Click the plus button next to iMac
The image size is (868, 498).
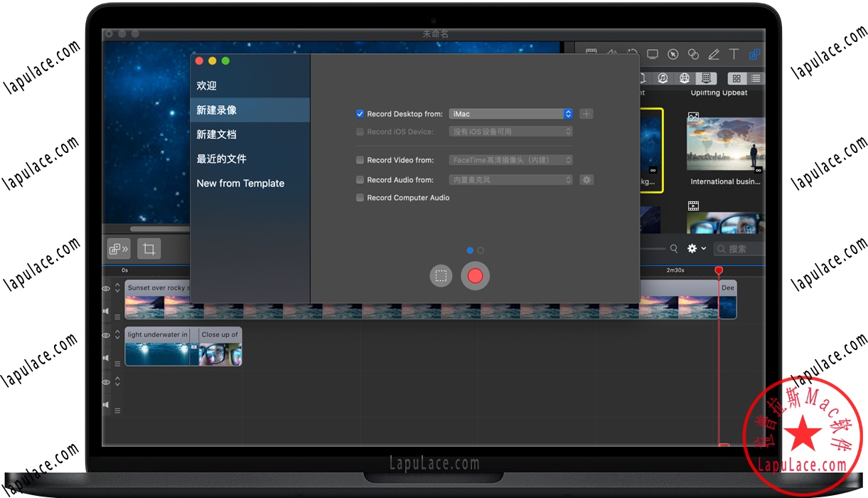click(586, 114)
